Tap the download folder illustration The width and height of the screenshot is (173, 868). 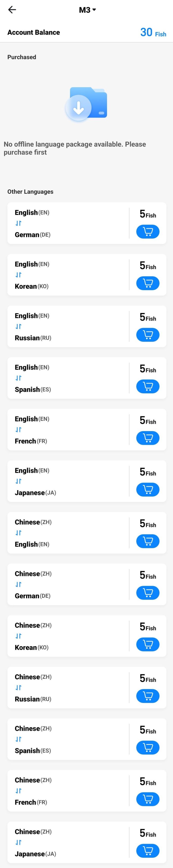tap(86, 104)
